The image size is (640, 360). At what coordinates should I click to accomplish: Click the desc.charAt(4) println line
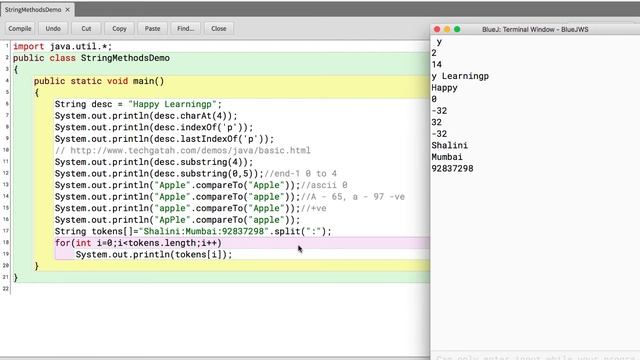146,116
